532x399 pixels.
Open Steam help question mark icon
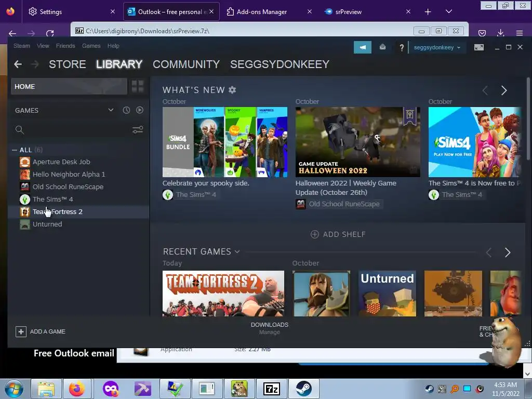pos(402,47)
